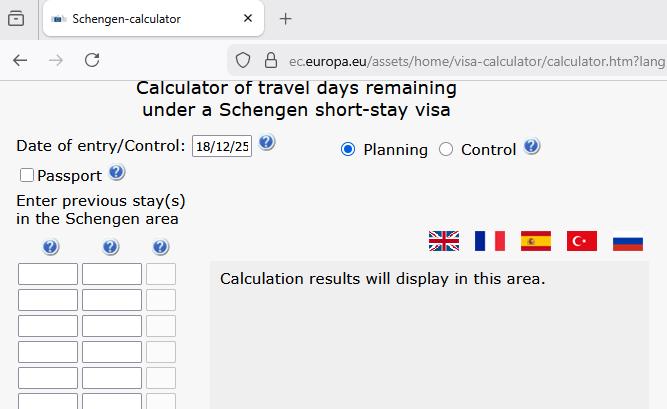
Task: Select the French flag language icon
Action: pos(490,241)
